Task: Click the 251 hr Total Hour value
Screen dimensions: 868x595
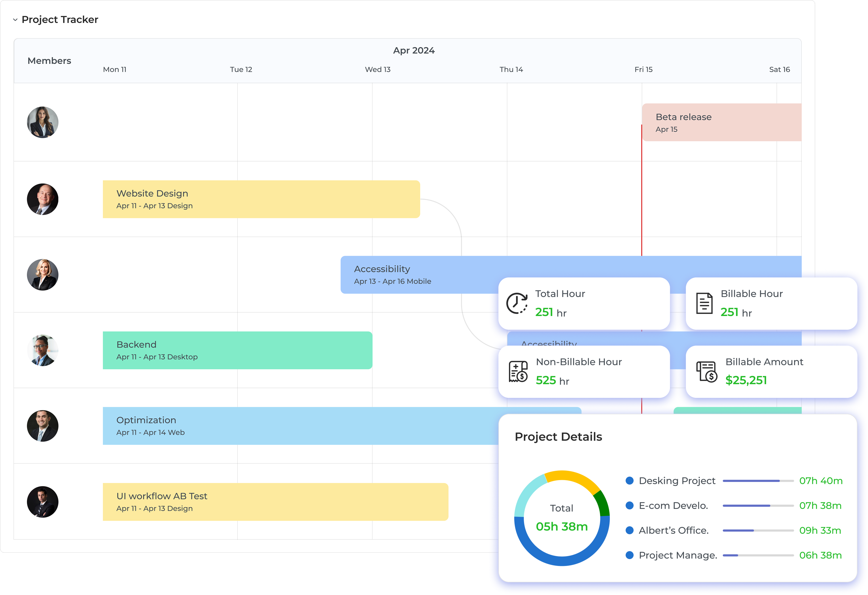Action: coord(551,313)
